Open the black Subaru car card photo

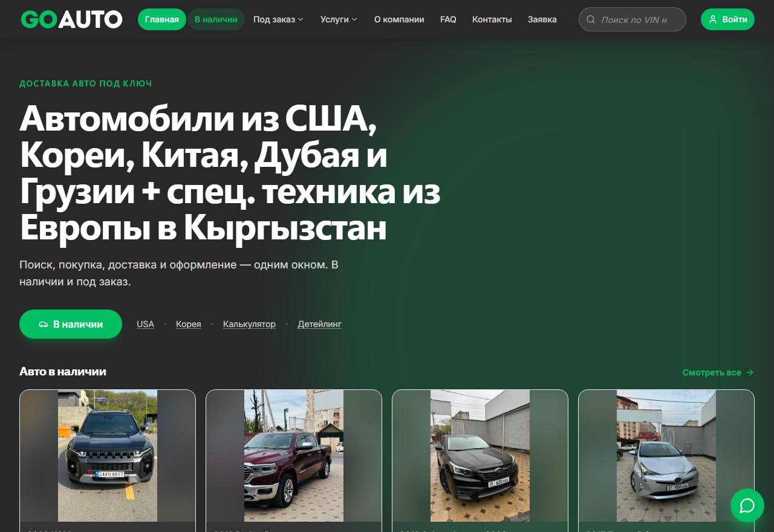pyautogui.click(x=480, y=456)
